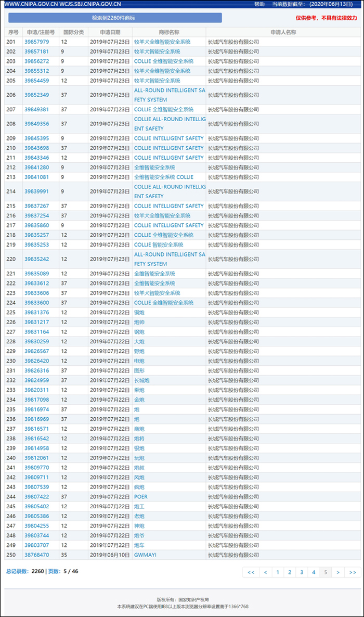The height and width of the screenshot is (617, 364).
Task: Go to first page with << button
Action: (x=251, y=572)
